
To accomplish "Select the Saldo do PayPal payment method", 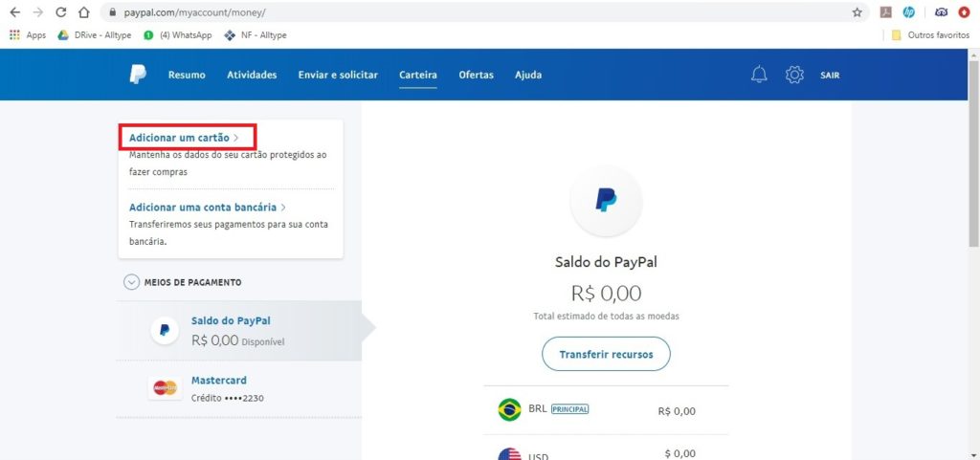I will [238, 331].
